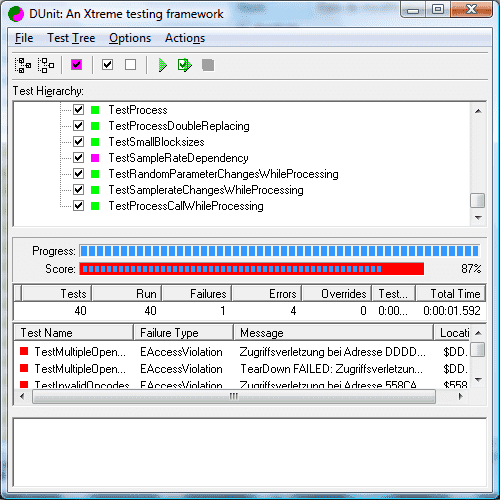
Task: Click red square of TestInvalidOpcodes row
Action: 24,384
